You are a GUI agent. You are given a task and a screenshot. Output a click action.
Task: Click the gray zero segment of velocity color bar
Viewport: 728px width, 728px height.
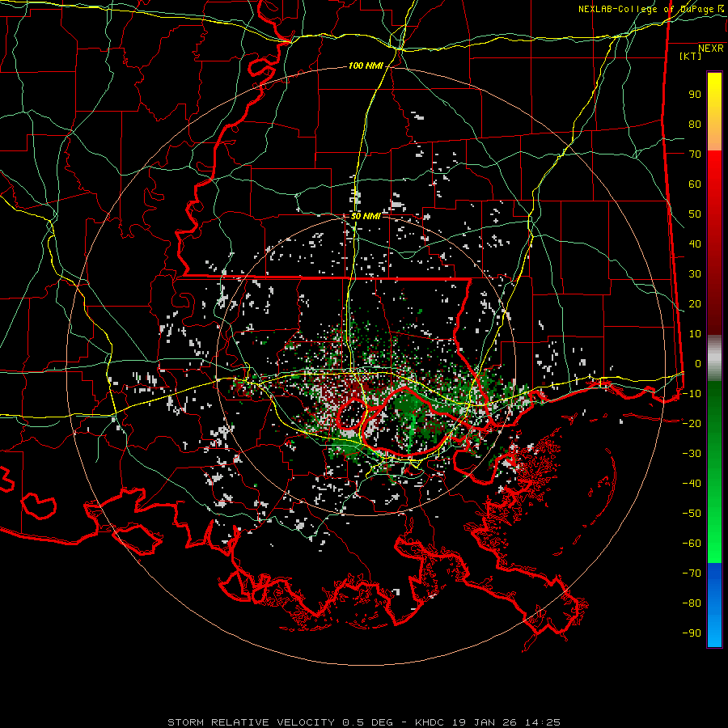[x=714, y=358]
